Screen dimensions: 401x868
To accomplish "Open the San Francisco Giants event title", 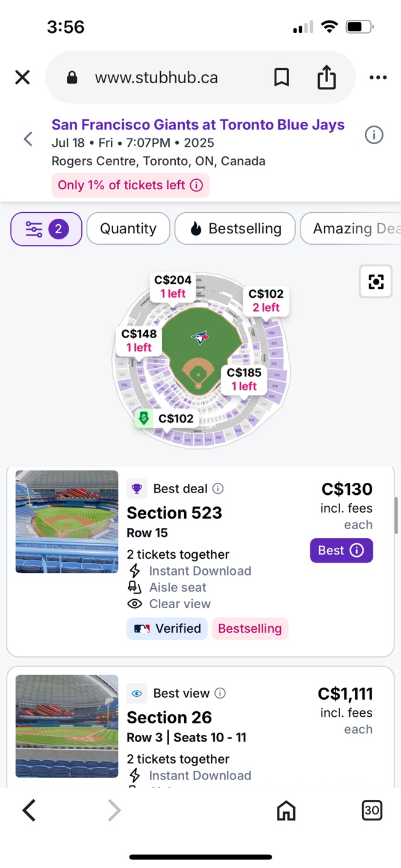I will tap(198, 125).
